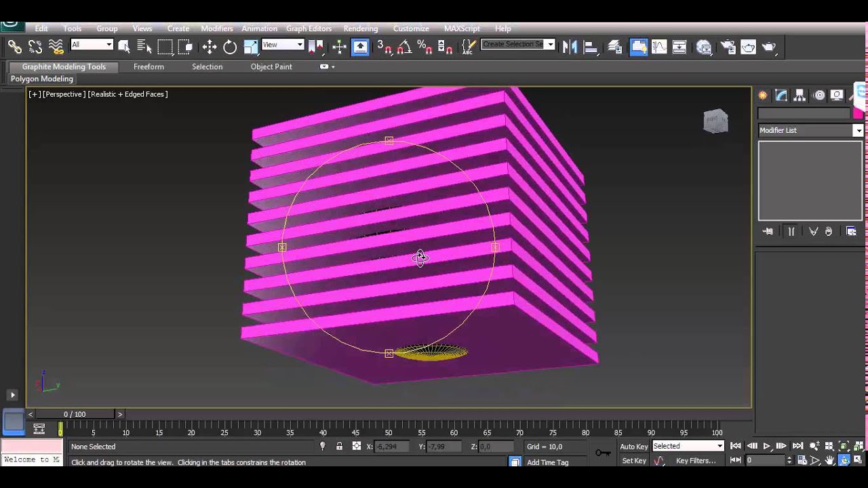The image size is (868, 488).
Task: Select the Bind to Space Warp tool
Action: 56,47
